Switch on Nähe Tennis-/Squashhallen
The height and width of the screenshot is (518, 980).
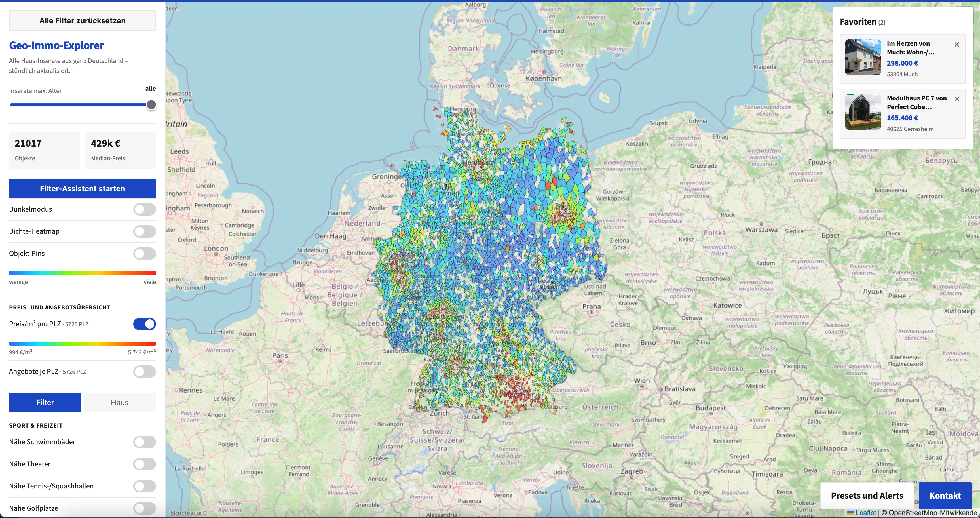click(145, 486)
